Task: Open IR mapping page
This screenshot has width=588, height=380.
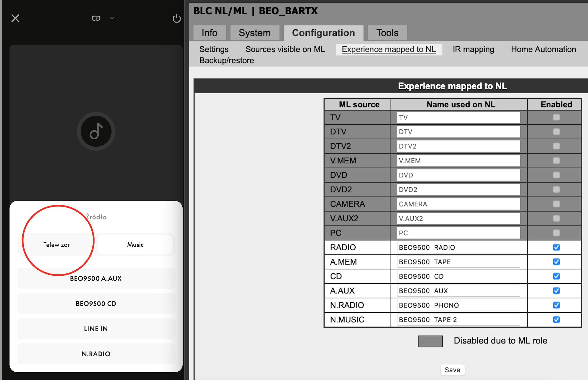Action: point(473,49)
